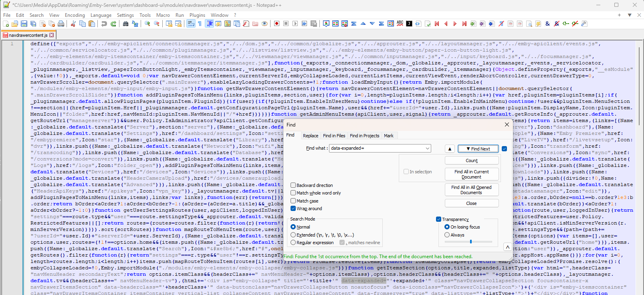The image size is (644, 295).
Task: Click the Redo green arrow icon
Action: (113, 24)
